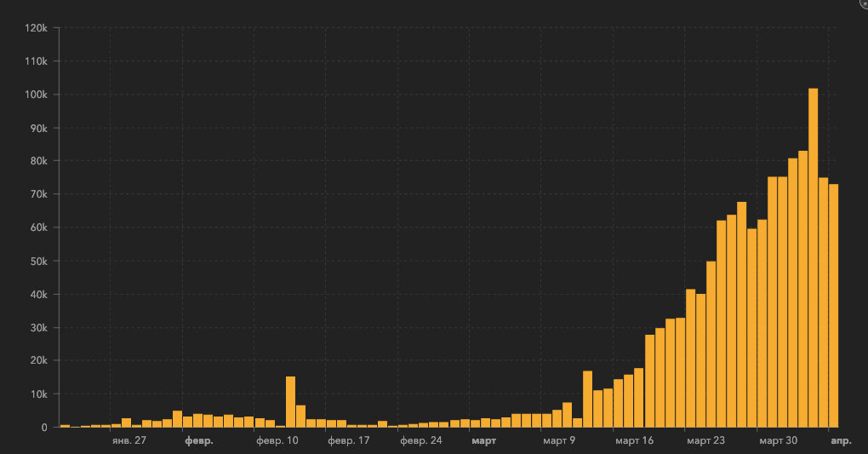Select the 'март 23' axis label
The width and height of the screenshot is (868, 454).
pyautogui.click(x=705, y=440)
